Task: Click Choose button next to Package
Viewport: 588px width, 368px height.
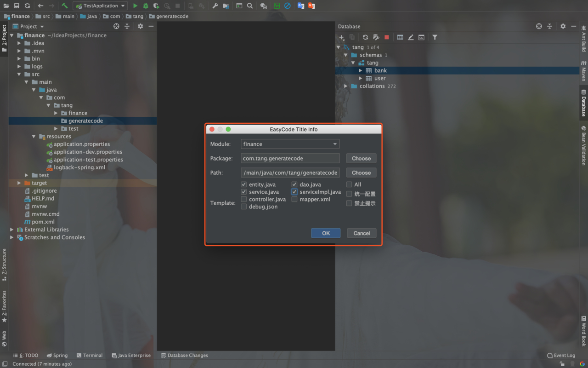Action: (361, 158)
